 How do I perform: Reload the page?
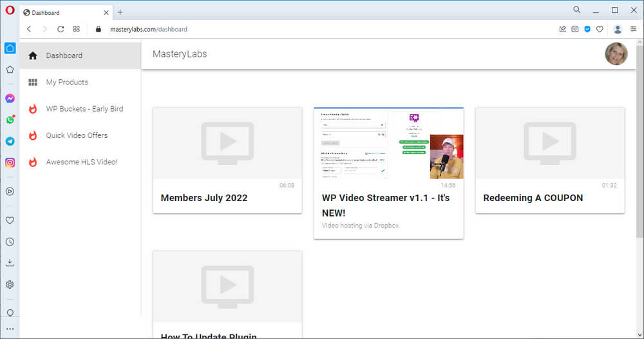click(x=61, y=29)
